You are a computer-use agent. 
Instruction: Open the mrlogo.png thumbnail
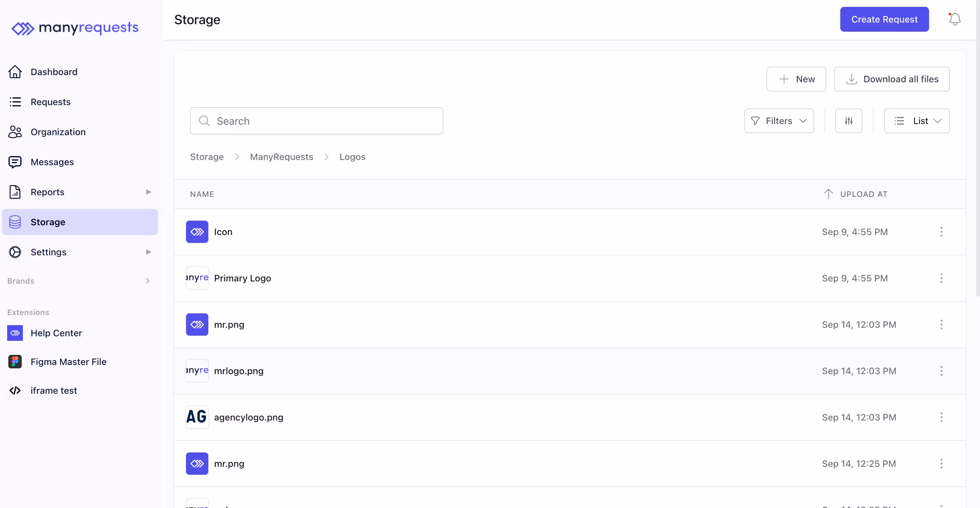pyautogui.click(x=197, y=371)
